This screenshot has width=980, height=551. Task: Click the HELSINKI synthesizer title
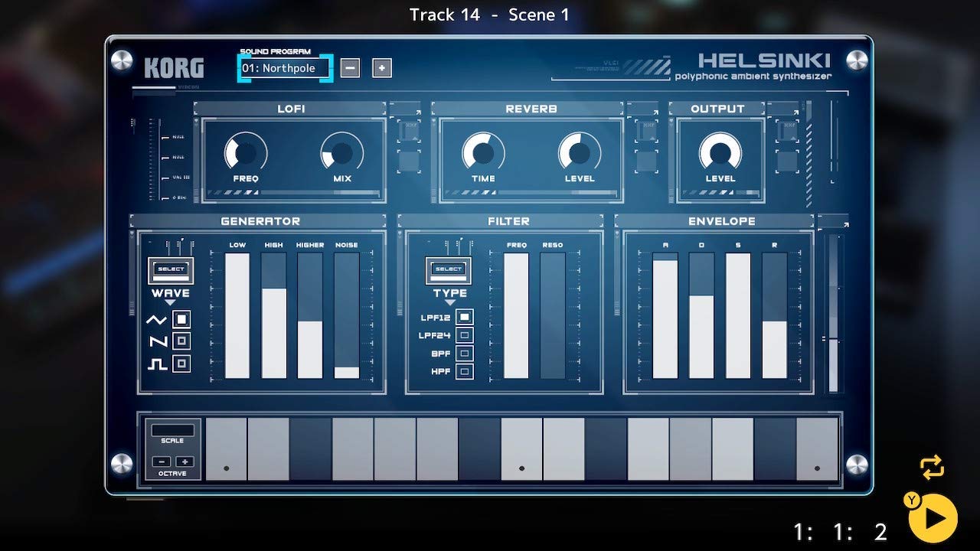click(x=764, y=60)
